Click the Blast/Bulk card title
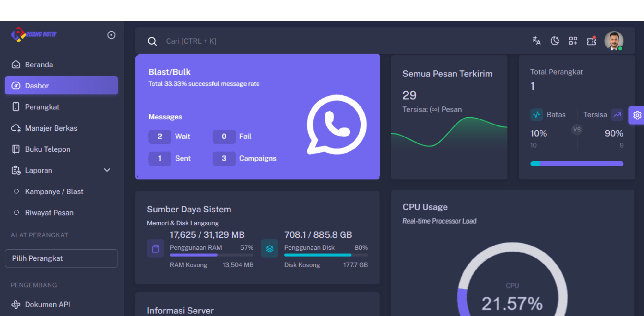Image resolution: width=644 pixels, height=316 pixels. point(170,72)
